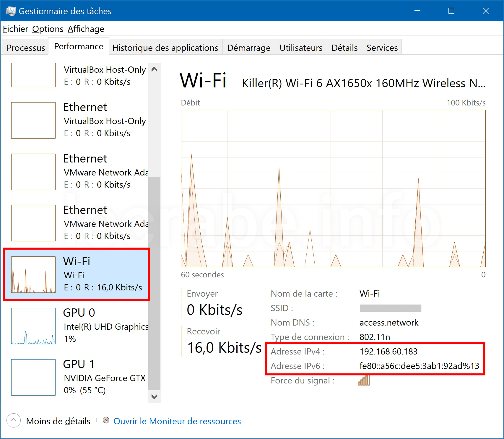Click the Task Manager app icon in title bar
This screenshot has height=439, width=504.
pos(11,11)
